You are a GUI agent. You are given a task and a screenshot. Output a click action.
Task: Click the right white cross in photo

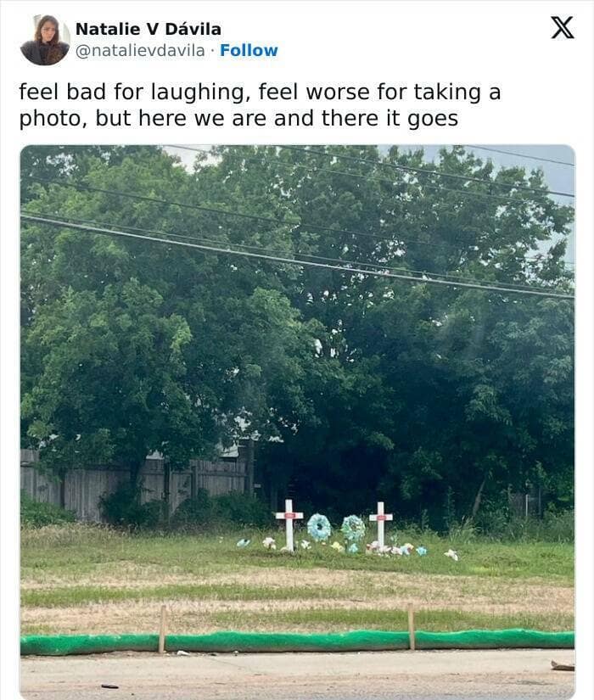[x=380, y=524]
